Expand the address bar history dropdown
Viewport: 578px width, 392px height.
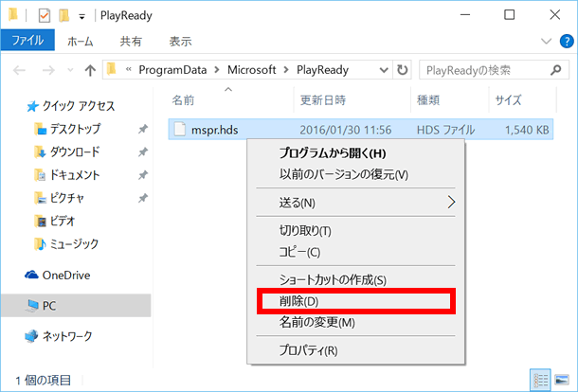pyautogui.click(x=384, y=70)
